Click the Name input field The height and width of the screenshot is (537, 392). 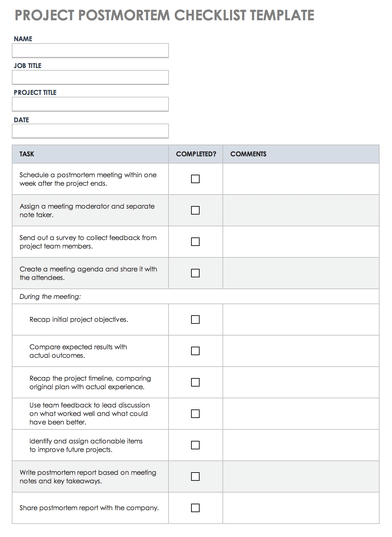tap(90, 51)
